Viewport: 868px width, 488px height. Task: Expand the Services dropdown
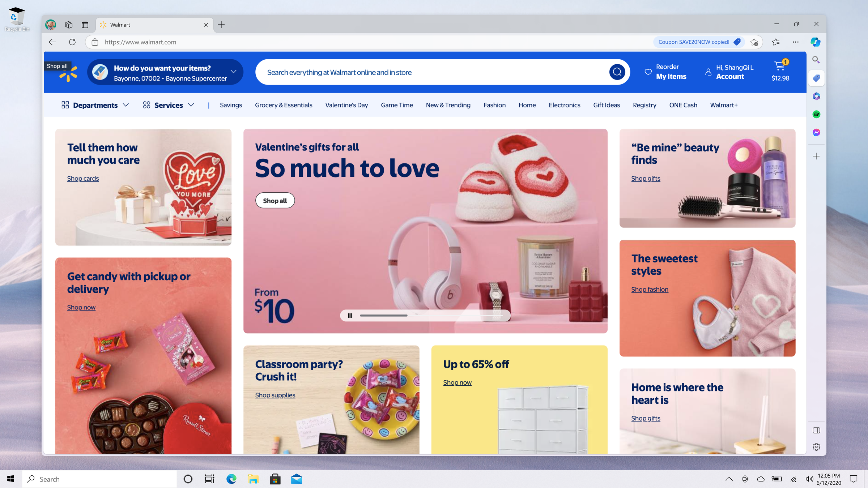coord(169,105)
